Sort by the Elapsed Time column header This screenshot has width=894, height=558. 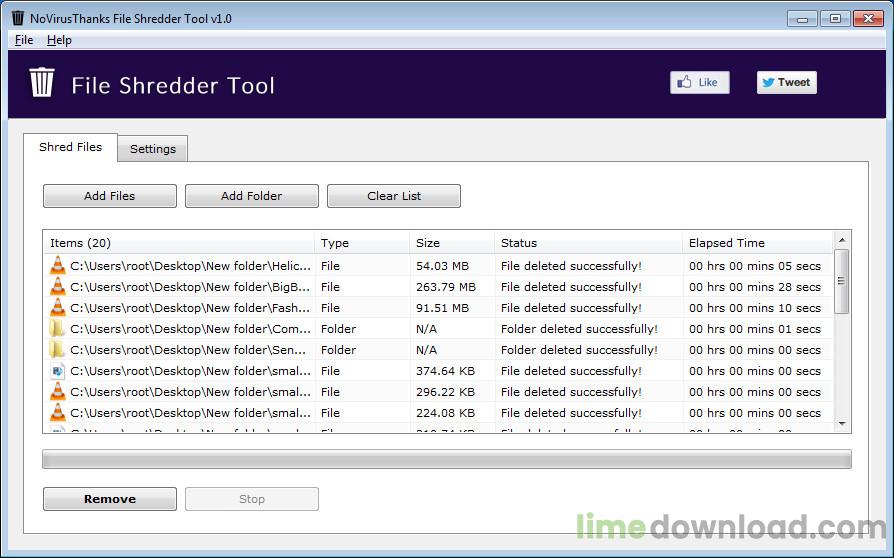[x=758, y=243]
